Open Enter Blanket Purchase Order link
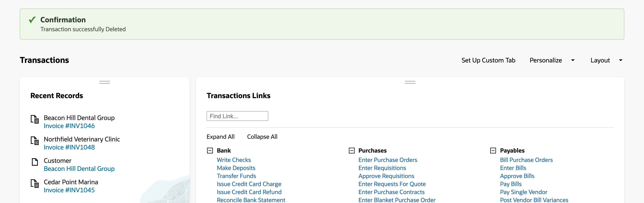 (x=397, y=200)
